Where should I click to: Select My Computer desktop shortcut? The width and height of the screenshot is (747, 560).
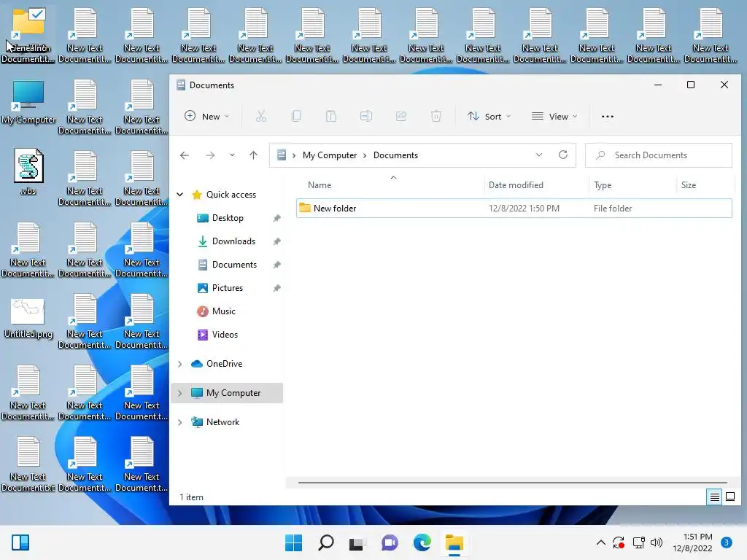point(28,102)
